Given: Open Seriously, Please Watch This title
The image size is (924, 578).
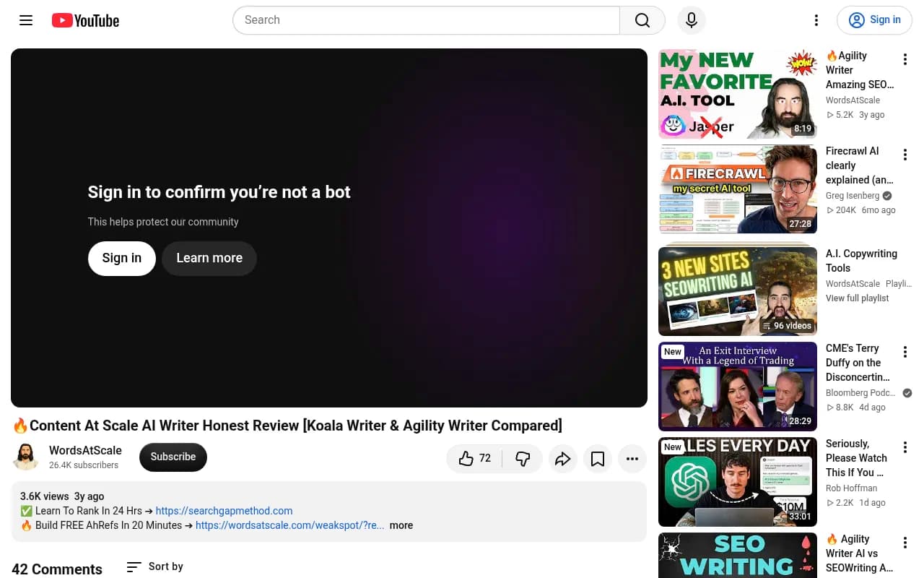Looking at the screenshot, I should 856,458.
